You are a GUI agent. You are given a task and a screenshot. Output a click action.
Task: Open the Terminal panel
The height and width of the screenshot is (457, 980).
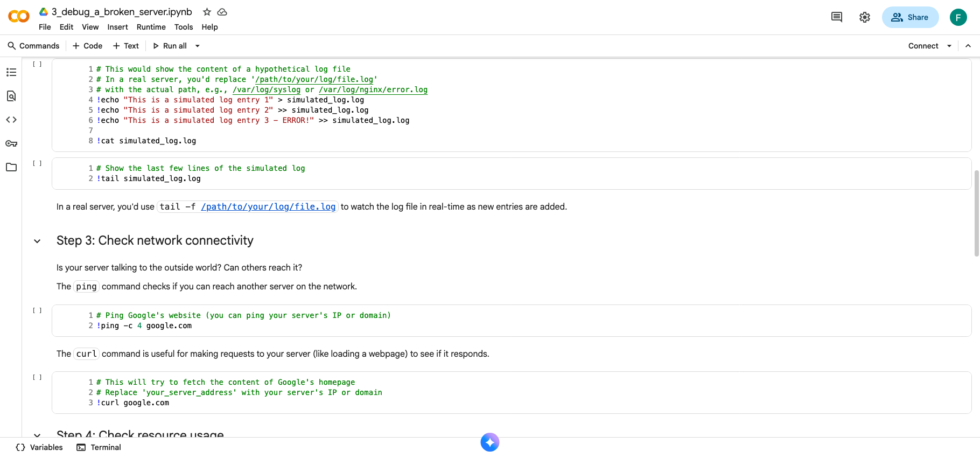point(99,447)
